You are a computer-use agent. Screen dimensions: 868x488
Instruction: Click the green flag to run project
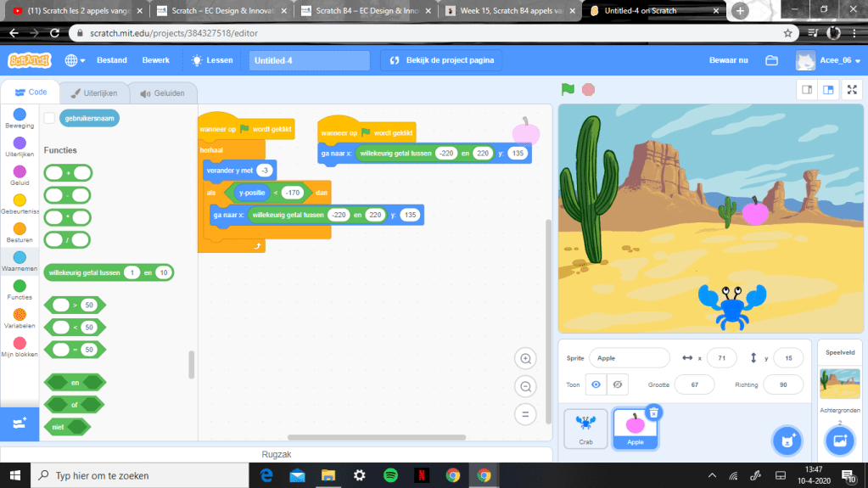(568, 89)
